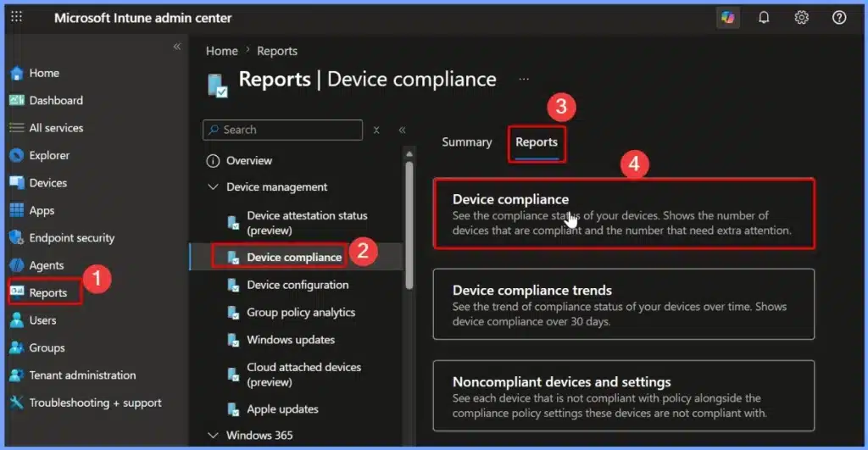This screenshot has width=868, height=450.
Task: Go to Reports in the breadcrumb
Action: (277, 51)
